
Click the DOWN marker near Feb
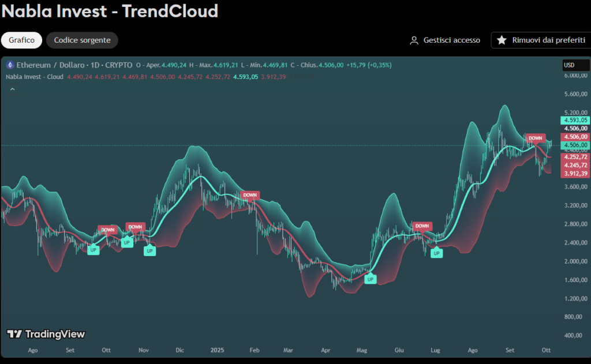249,196
